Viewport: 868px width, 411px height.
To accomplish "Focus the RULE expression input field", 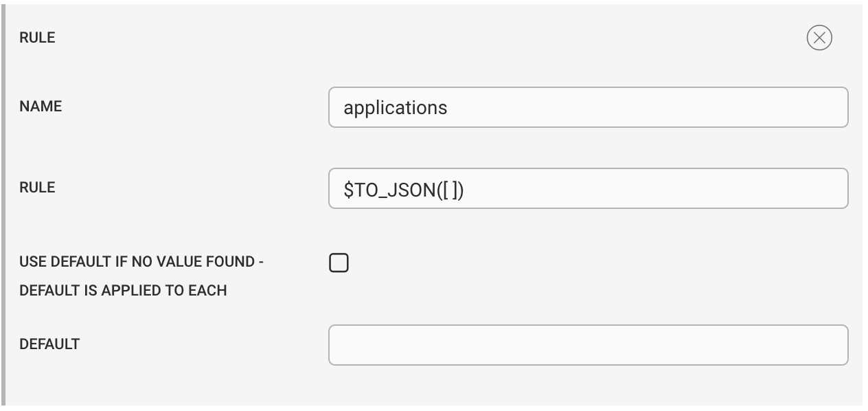I will pyautogui.click(x=589, y=188).
